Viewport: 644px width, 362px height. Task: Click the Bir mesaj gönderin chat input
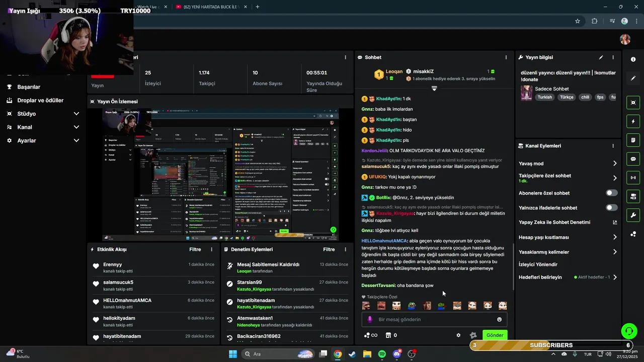coord(434,319)
